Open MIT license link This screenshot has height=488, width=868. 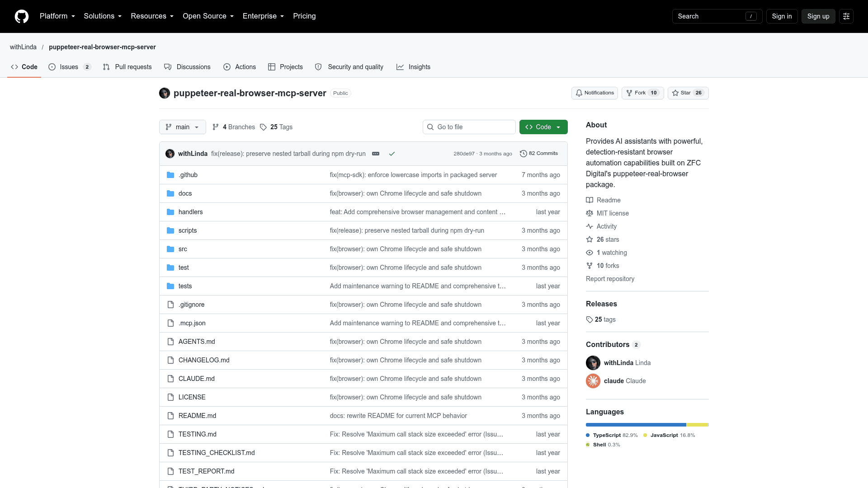[608, 213]
